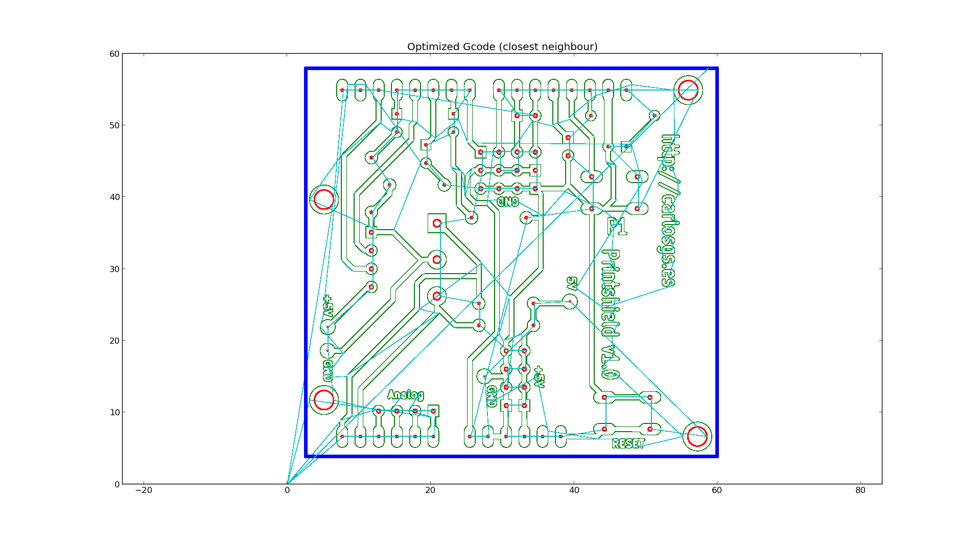Click the bottom-right red mounting hole circle
The height and width of the screenshot is (538, 980).
click(697, 437)
